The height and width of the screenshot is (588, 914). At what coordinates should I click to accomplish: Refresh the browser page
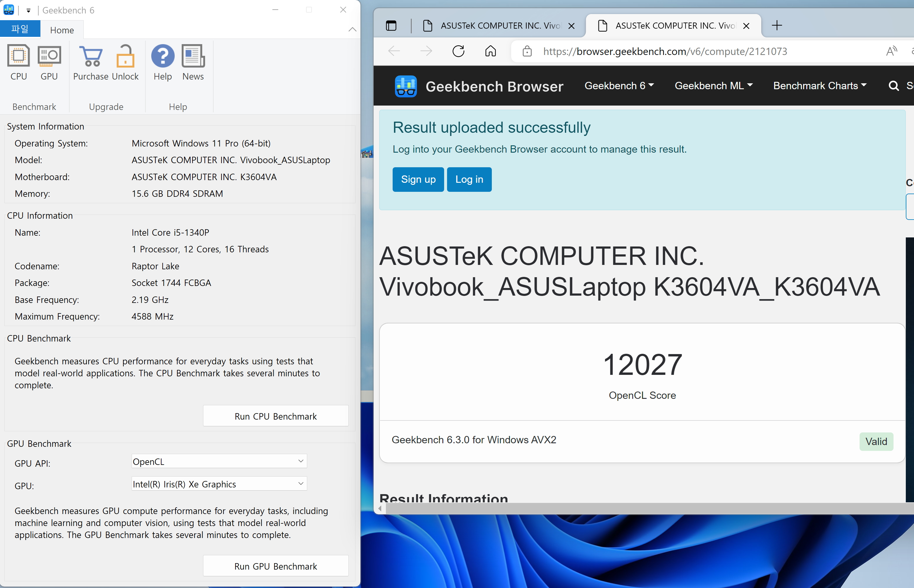click(x=458, y=51)
